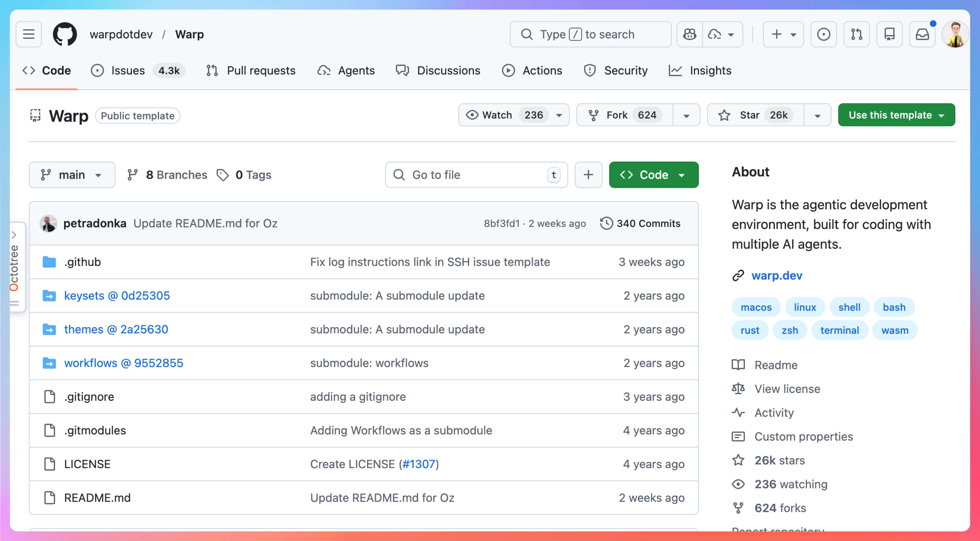Expand the Octotree sidebar
The width and height of the screenshot is (980, 541).
(x=14, y=235)
